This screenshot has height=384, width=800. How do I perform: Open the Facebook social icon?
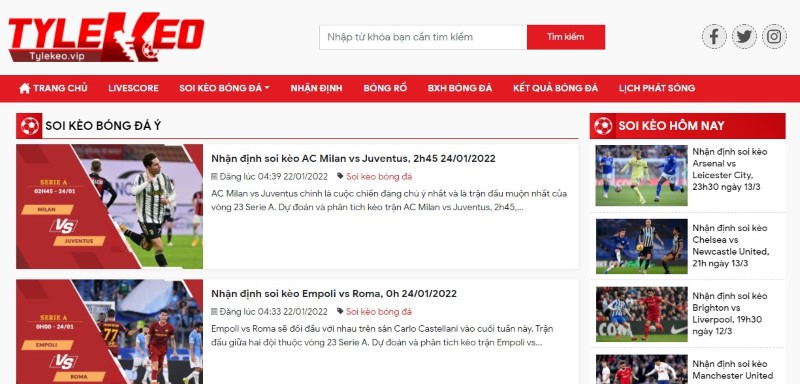(x=714, y=37)
